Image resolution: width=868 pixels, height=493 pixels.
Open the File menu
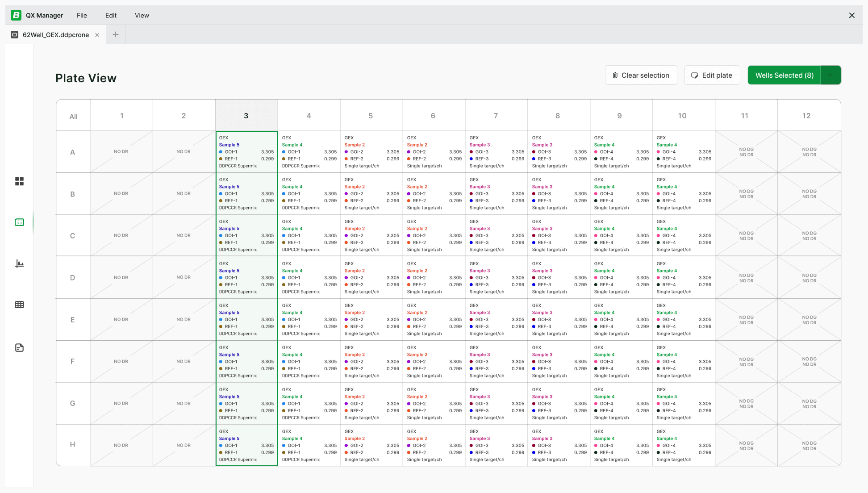(x=82, y=15)
